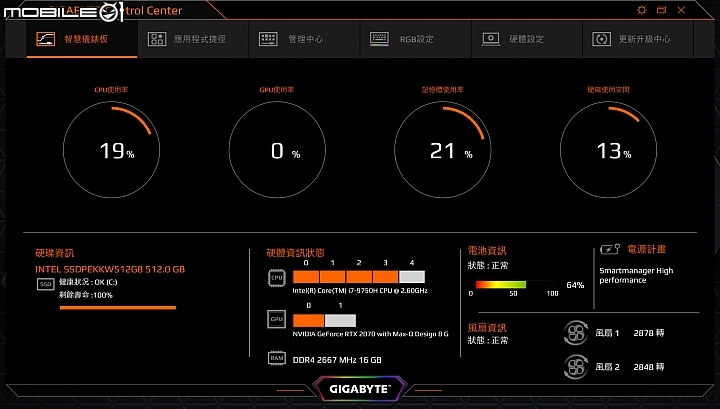Click 健康狀況: OK (C:) text
The width and height of the screenshot is (720, 409).
tap(88, 282)
